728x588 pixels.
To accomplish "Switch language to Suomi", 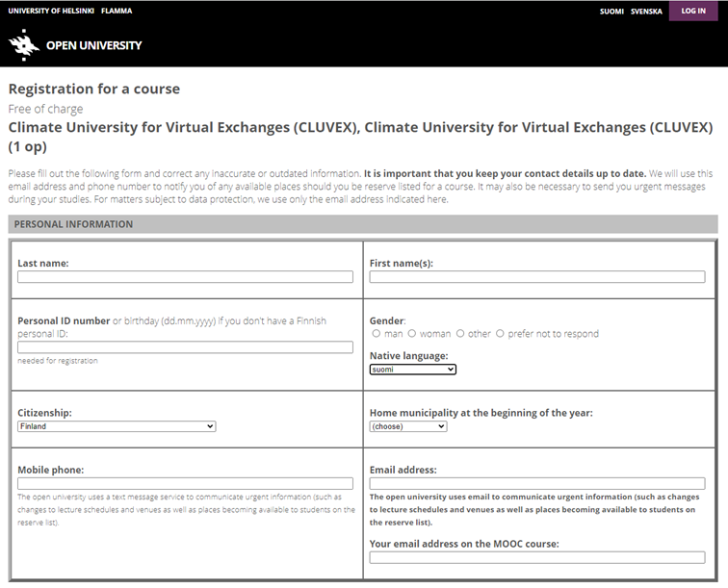I will pos(611,12).
